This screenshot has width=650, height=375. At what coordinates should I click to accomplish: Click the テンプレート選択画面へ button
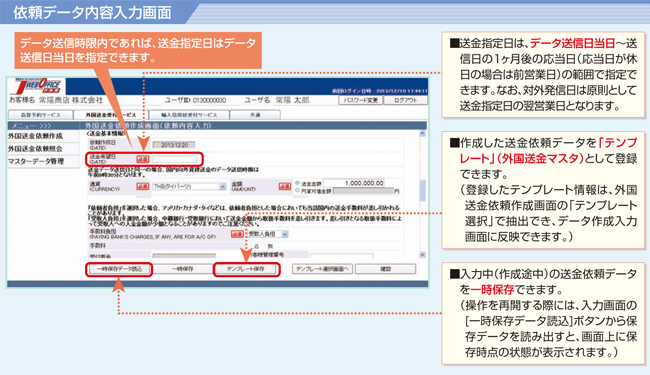323,269
